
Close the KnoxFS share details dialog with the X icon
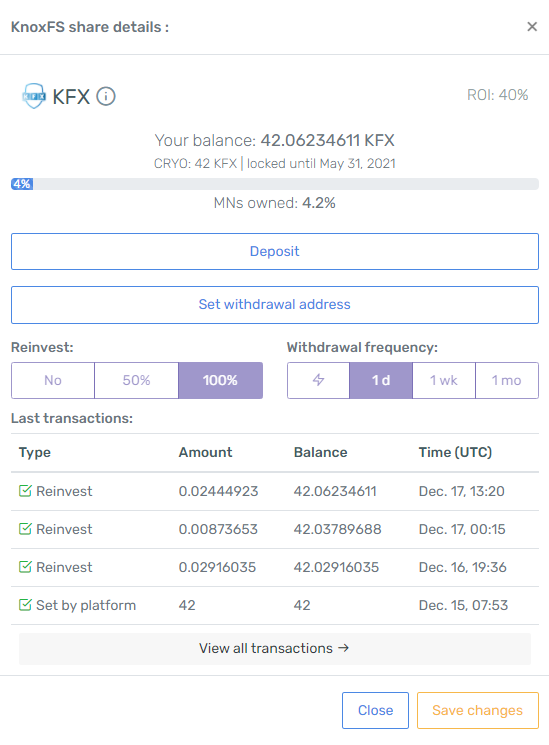[x=532, y=27]
